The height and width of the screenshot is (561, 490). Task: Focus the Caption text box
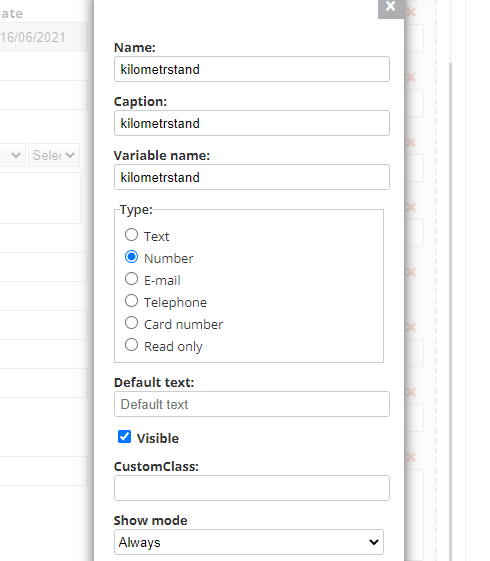click(x=252, y=123)
